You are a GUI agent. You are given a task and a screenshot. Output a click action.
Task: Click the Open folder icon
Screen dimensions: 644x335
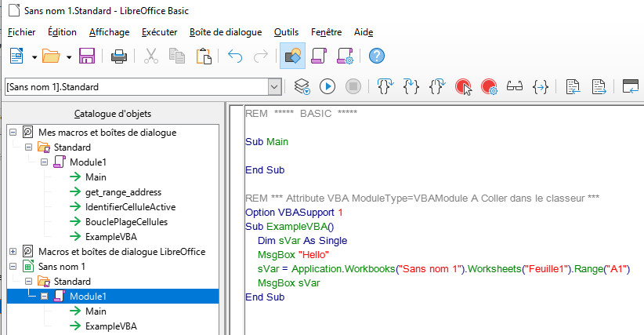coord(52,56)
